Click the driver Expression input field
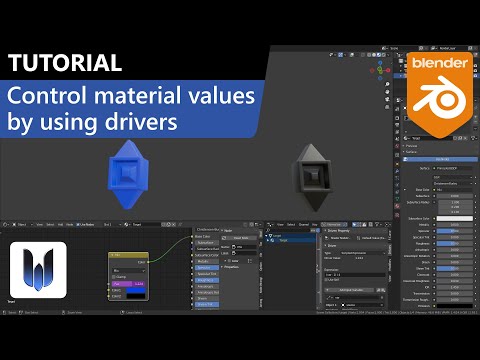Image resolution: width=480 pixels, height=360 pixels. (355, 275)
